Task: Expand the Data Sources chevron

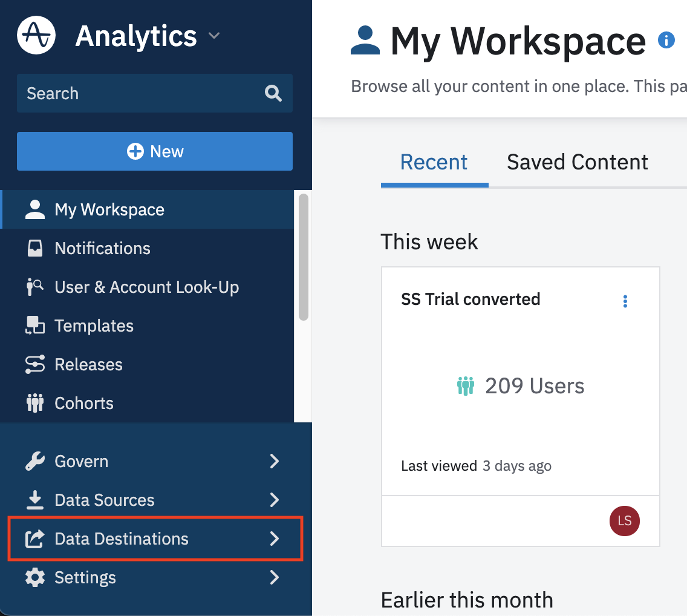Action: tap(275, 500)
